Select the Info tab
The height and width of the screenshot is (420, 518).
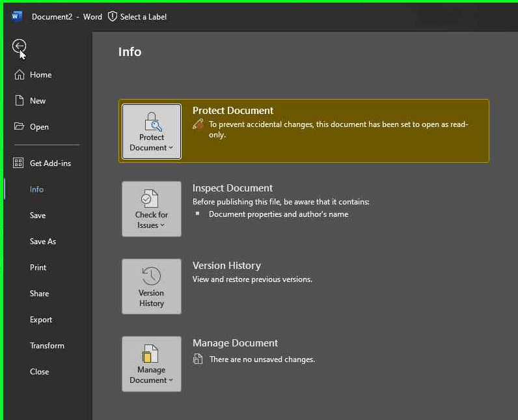pos(36,189)
